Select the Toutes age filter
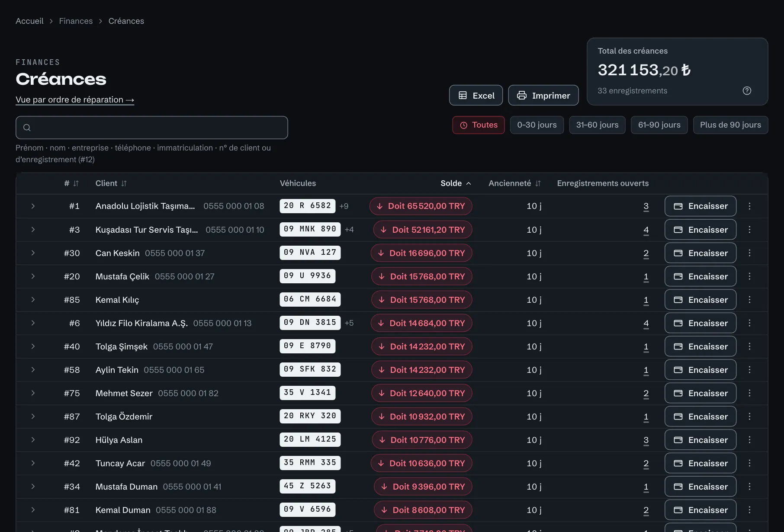 479,125
